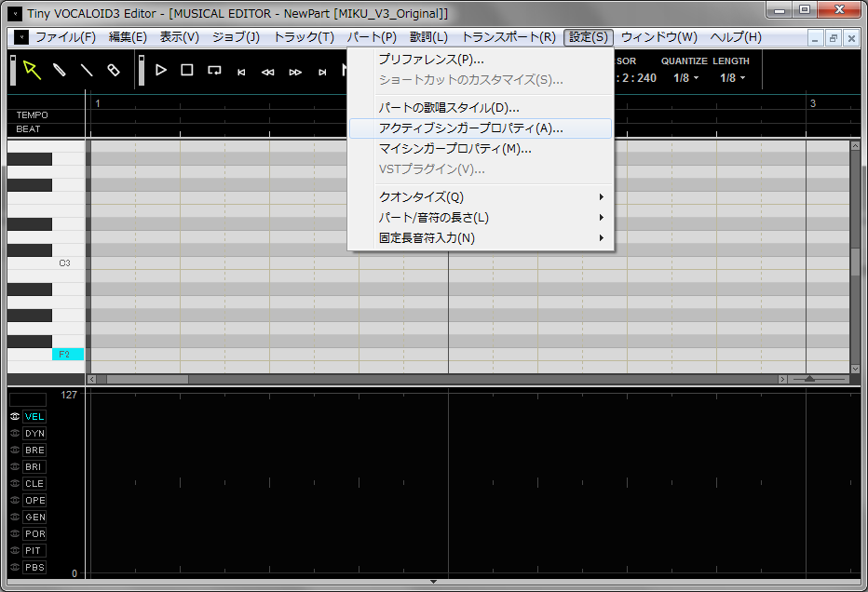Select the VEL control parameter
The width and height of the screenshot is (868, 592).
coord(34,417)
